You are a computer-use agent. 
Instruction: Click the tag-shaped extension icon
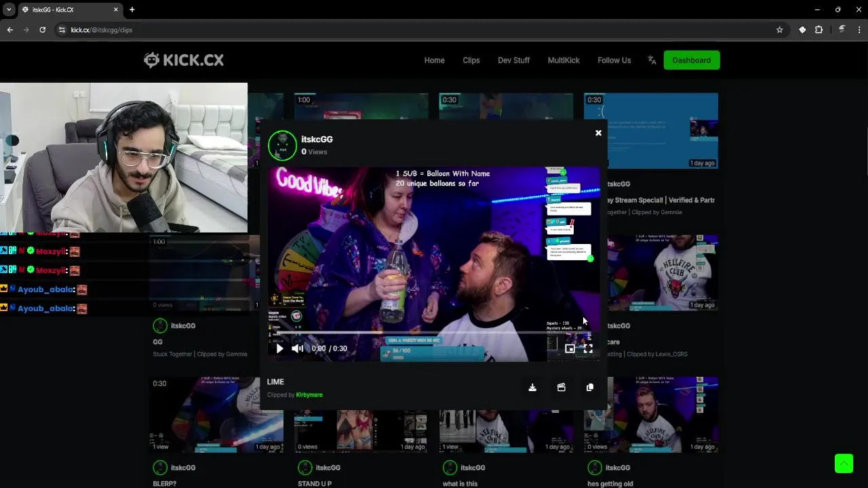click(x=802, y=30)
